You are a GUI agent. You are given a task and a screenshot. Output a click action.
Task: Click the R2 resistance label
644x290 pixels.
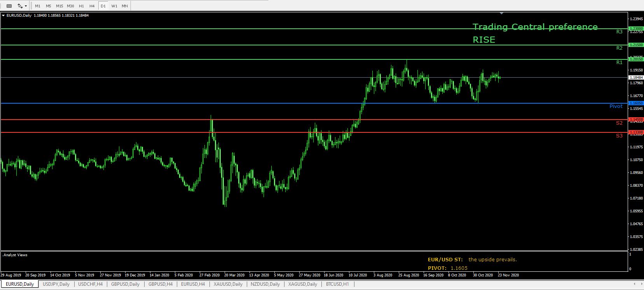click(x=619, y=48)
